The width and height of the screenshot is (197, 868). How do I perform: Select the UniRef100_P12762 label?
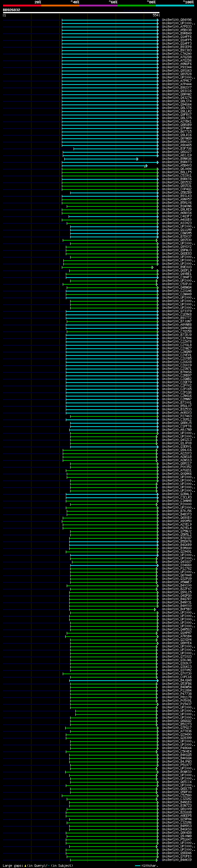click(x=177, y=568)
